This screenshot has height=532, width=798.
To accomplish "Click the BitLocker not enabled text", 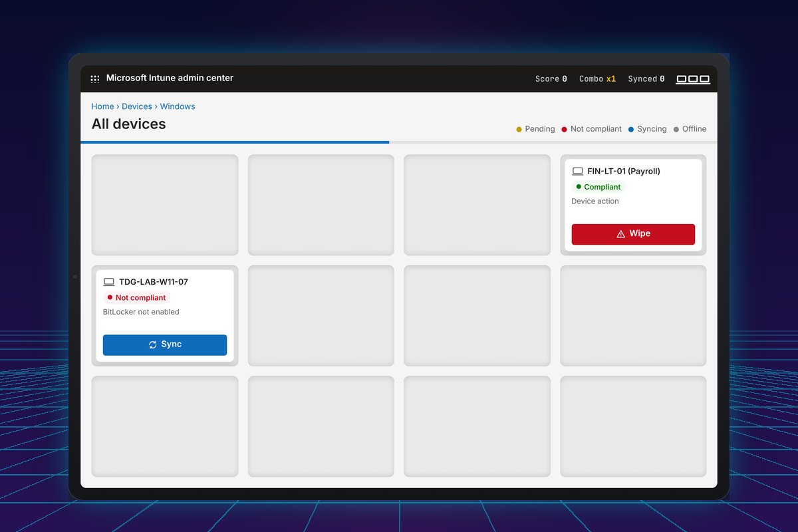I will 141,312.
